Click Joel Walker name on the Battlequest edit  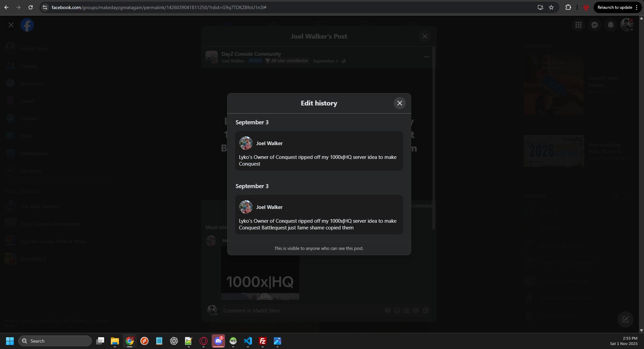[269, 207]
